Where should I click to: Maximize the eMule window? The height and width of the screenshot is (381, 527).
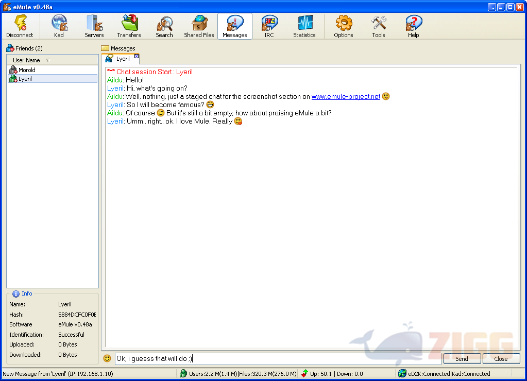pos(510,7)
